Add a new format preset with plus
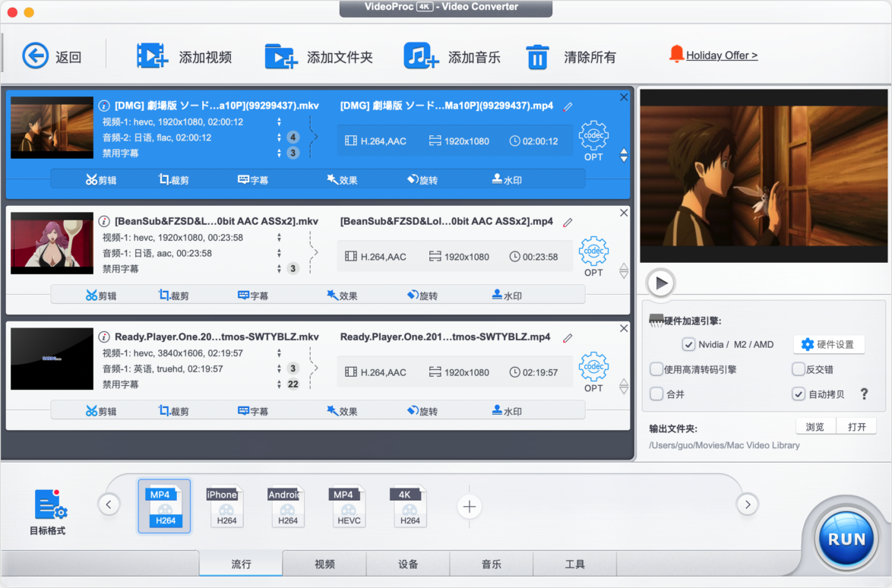892x588 pixels. pyautogui.click(x=470, y=506)
